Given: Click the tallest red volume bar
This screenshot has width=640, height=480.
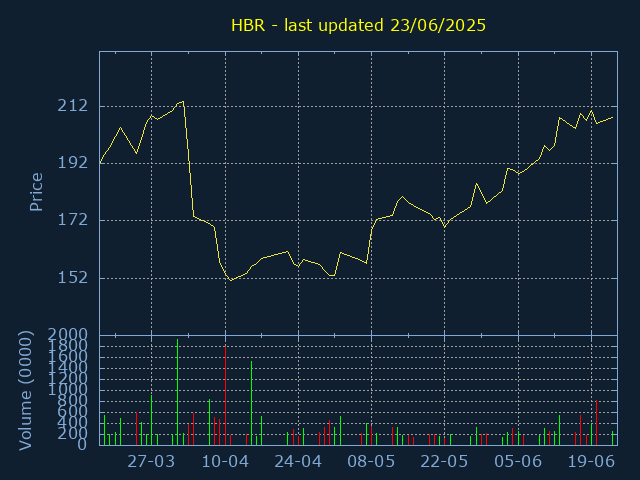Looking at the screenshot, I should [x=225, y=395].
